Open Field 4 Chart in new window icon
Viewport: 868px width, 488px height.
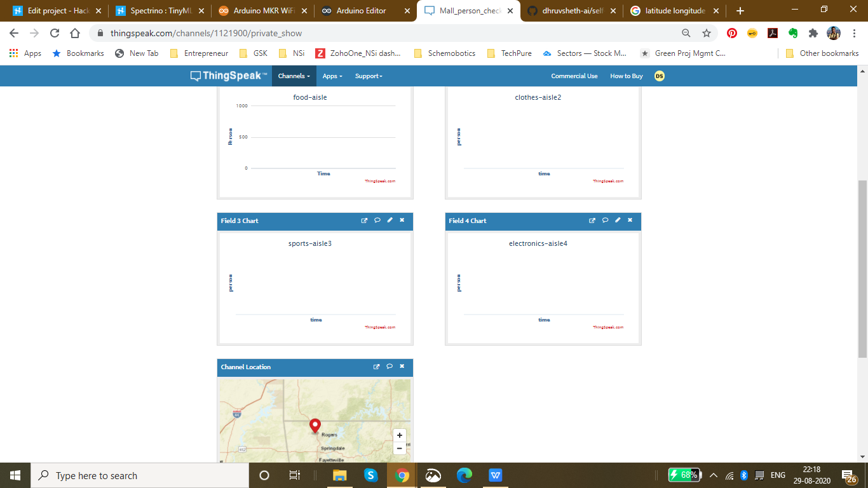pos(592,220)
